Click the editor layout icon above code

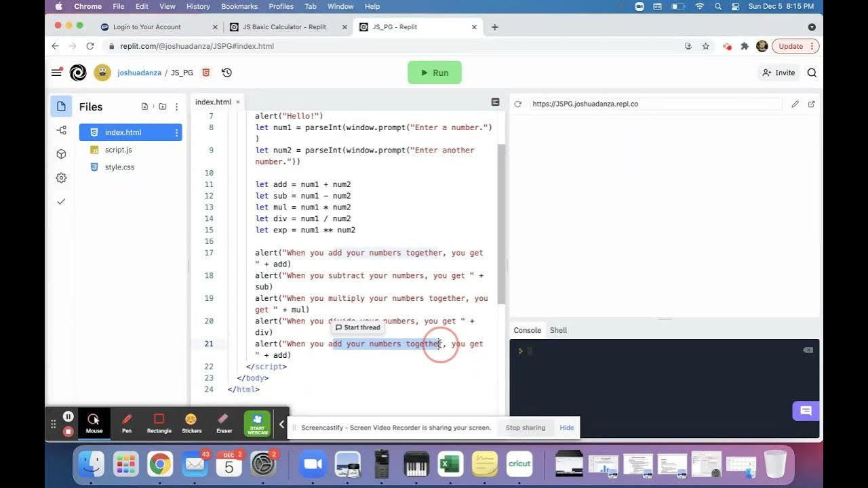pyautogui.click(x=495, y=102)
